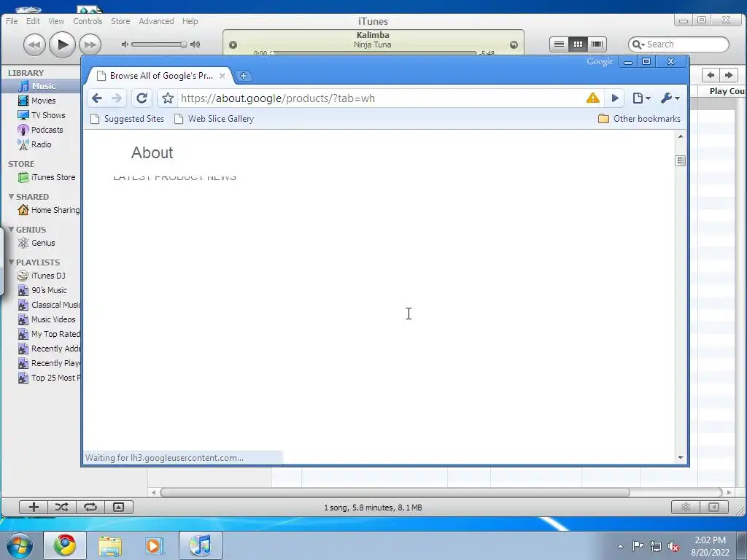
Task: Open the iTunes Help menu
Action: (x=190, y=21)
